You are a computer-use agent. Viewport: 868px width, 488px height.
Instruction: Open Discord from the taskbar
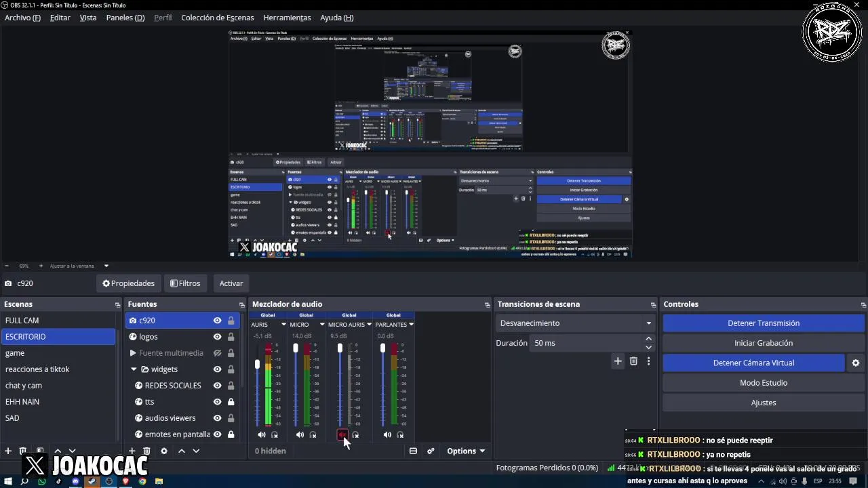tap(75, 481)
